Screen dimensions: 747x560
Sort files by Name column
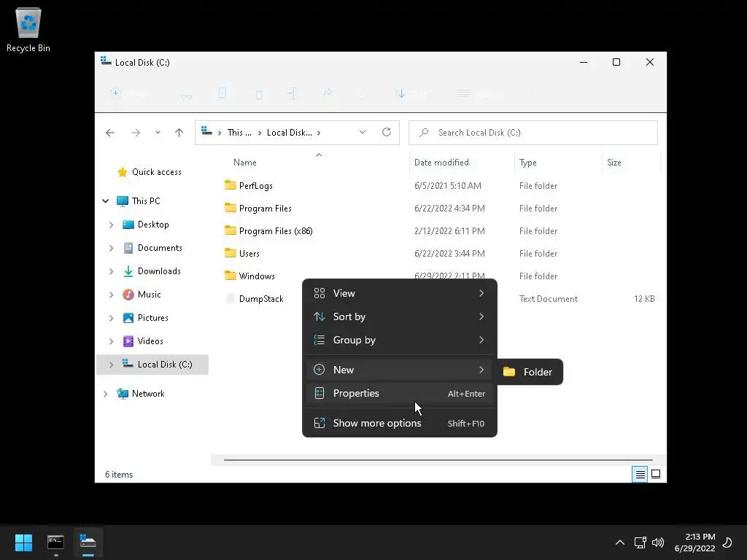pyautogui.click(x=245, y=163)
